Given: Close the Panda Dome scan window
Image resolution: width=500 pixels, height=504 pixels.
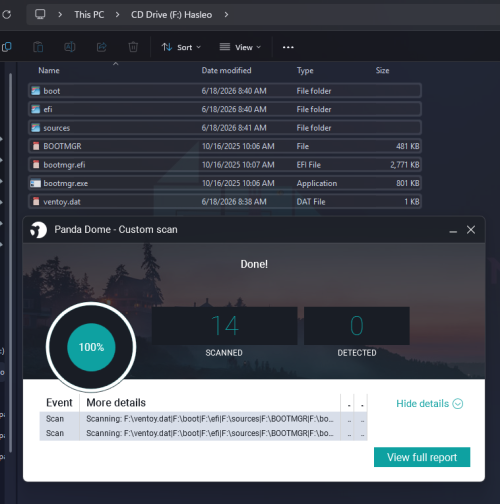Looking at the screenshot, I should click(471, 230).
